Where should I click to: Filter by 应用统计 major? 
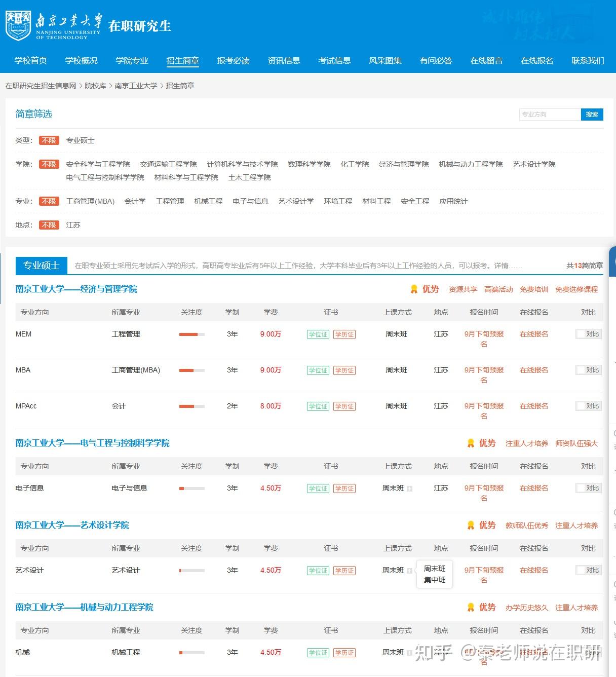point(453,201)
